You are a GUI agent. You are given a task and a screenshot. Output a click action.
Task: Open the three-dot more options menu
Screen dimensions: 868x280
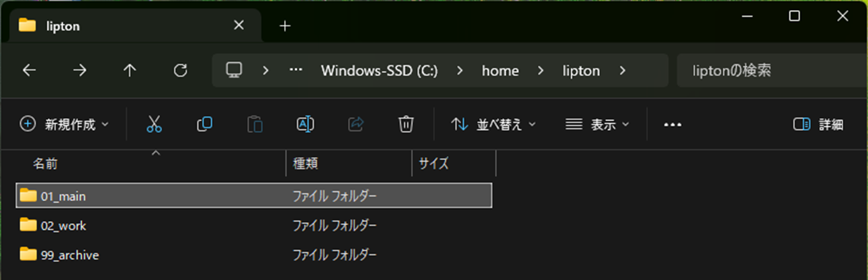(x=672, y=125)
